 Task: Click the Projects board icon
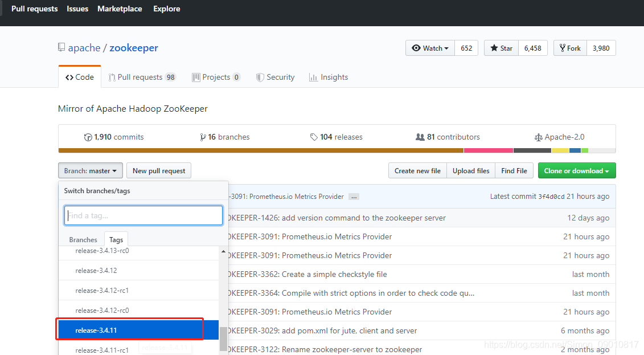196,77
